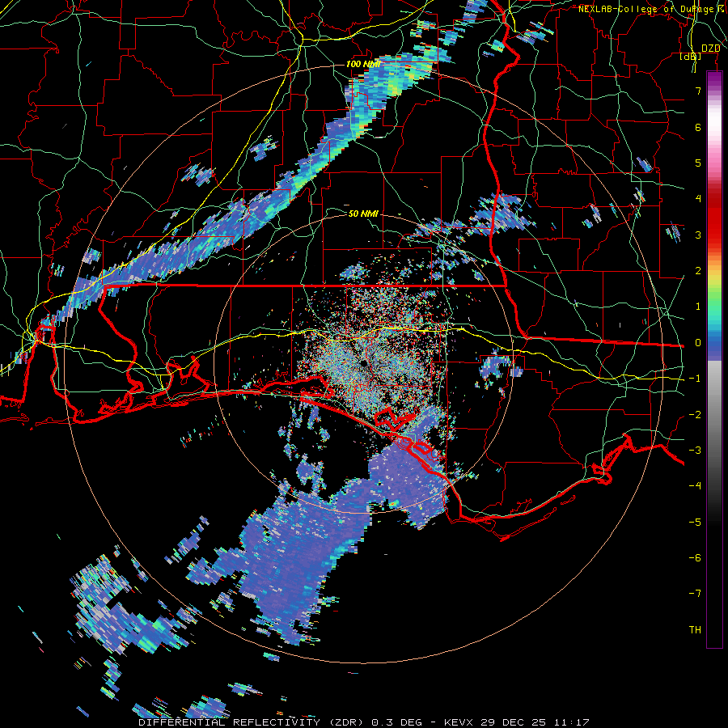Click the red band of the color bar
Screen dimensions: 728x728
[714, 218]
